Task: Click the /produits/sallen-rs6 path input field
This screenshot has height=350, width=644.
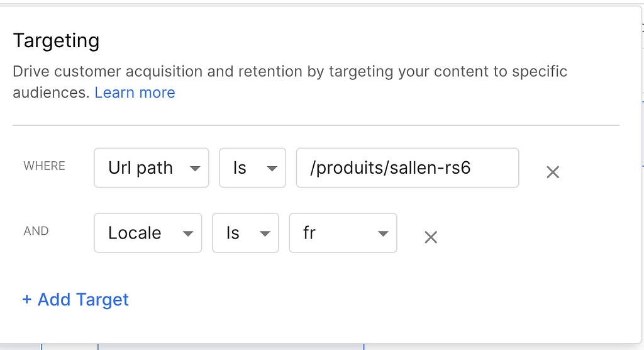Action: (408, 168)
